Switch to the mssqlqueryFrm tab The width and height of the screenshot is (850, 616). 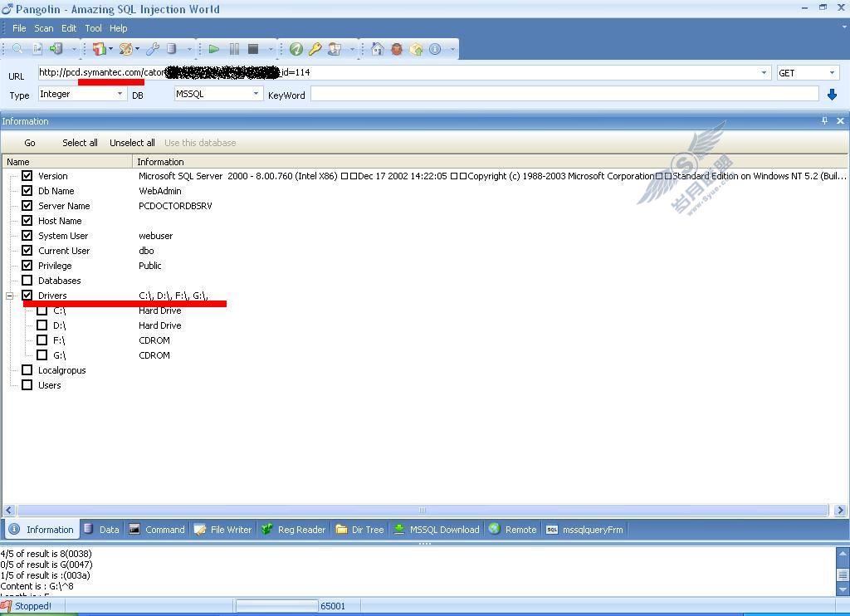click(585, 529)
